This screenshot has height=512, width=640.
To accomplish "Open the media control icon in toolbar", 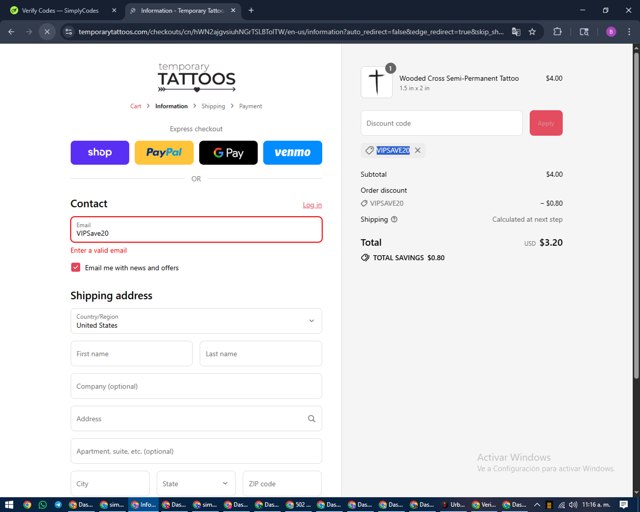I will pos(584,31).
